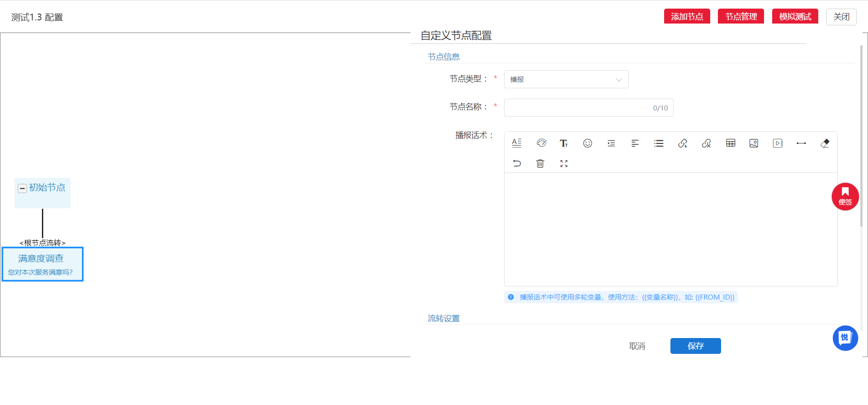Click the unlink icon
868x405 pixels.
click(x=707, y=143)
